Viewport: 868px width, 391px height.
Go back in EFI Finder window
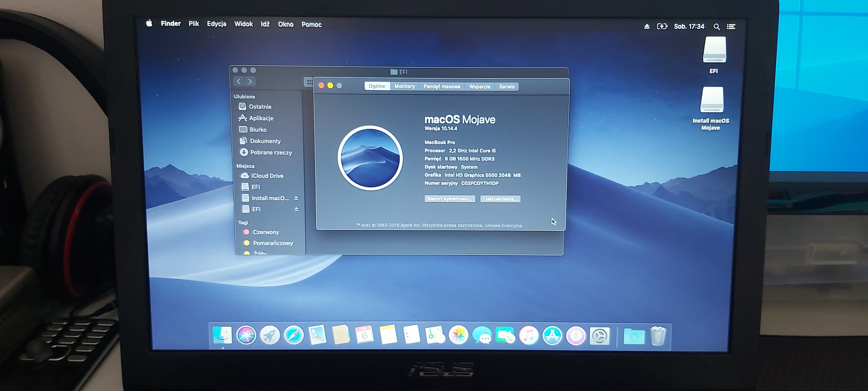coord(239,81)
